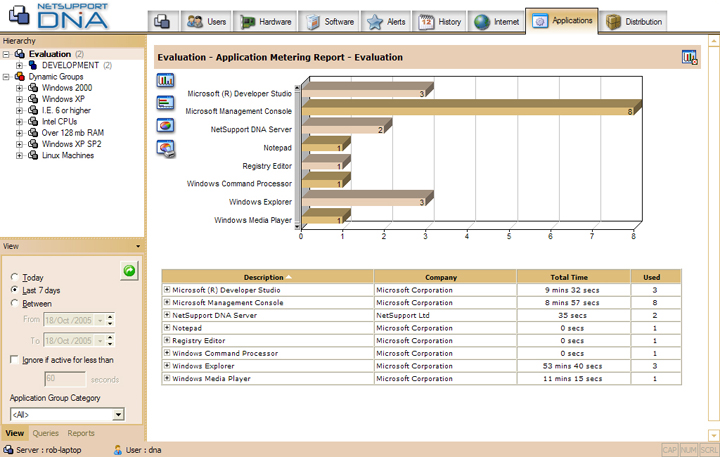Image resolution: width=720 pixels, height=457 pixels.
Task: Expand NetSupport DNA Server table row
Action: (167, 315)
